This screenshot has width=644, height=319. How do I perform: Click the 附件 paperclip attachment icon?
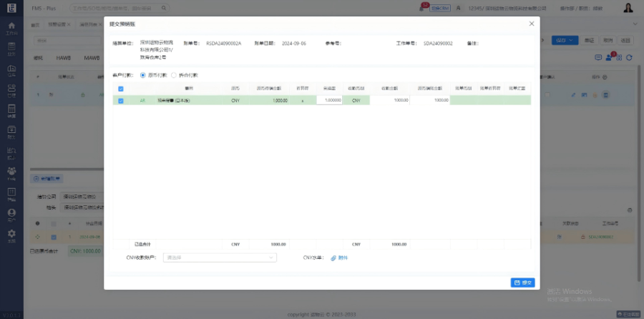[333, 257]
